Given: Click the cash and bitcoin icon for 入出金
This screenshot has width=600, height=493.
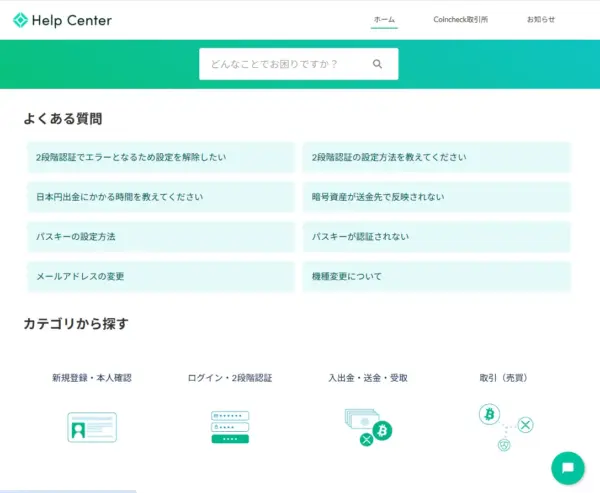Looking at the screenshot, I should point(368,425).
